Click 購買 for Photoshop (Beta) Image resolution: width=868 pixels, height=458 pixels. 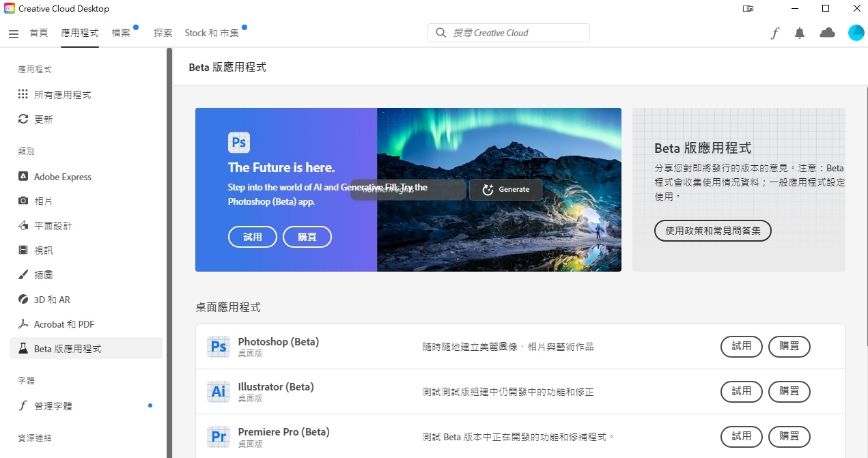click(789, 347)
